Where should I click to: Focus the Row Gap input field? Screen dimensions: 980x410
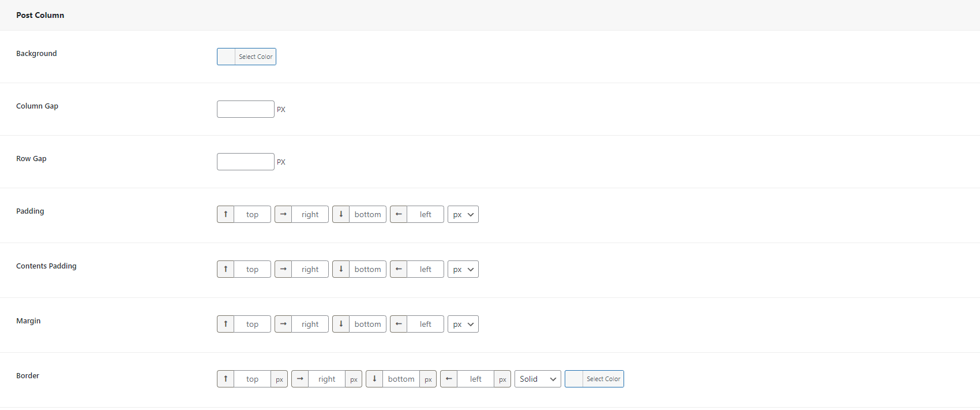click(245, 162)
